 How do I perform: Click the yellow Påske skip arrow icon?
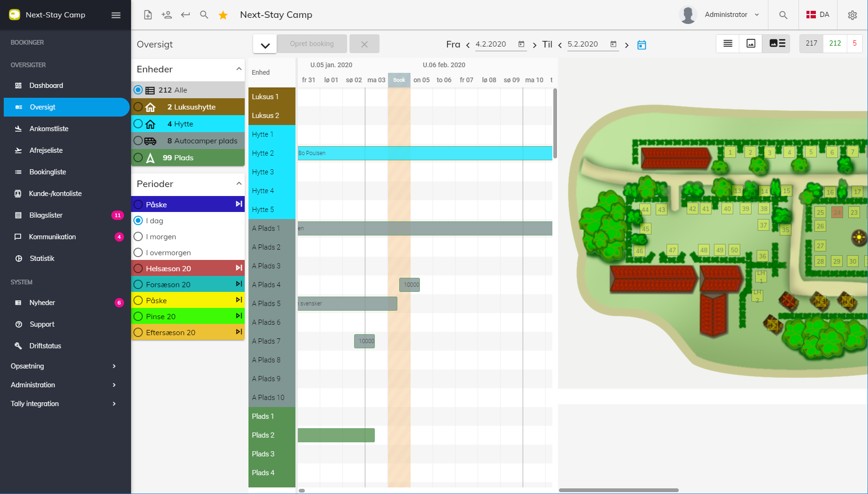coord(239,300)
